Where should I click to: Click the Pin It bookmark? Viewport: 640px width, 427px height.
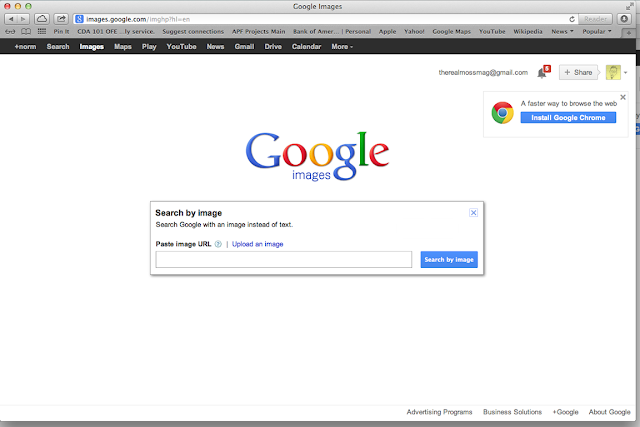(61, 31)
